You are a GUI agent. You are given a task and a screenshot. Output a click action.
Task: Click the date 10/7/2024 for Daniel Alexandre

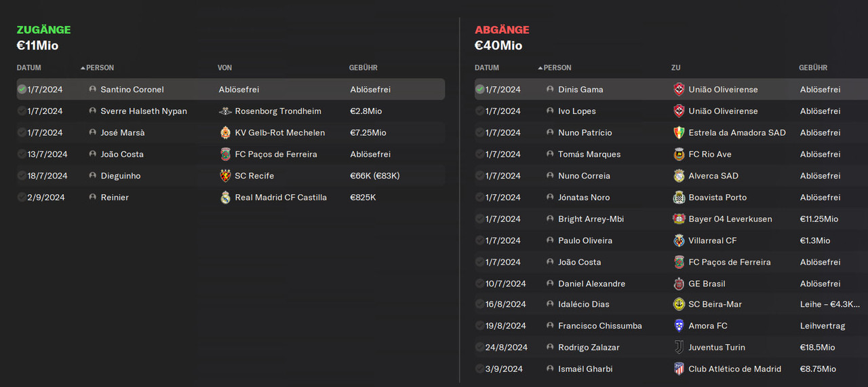pos(505,284)
